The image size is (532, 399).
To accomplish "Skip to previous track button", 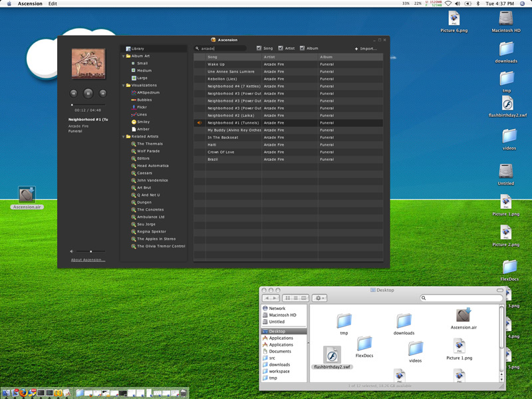I will (74, 93).
